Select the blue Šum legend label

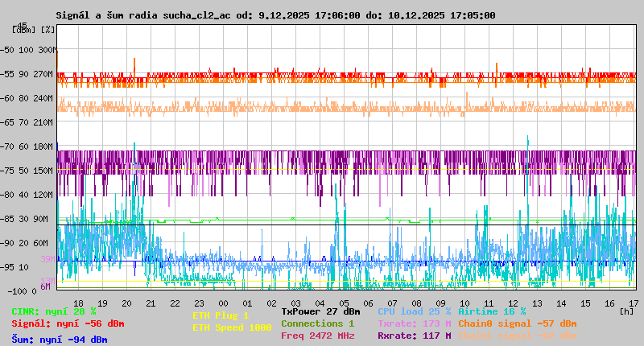(x=59, y=340)
